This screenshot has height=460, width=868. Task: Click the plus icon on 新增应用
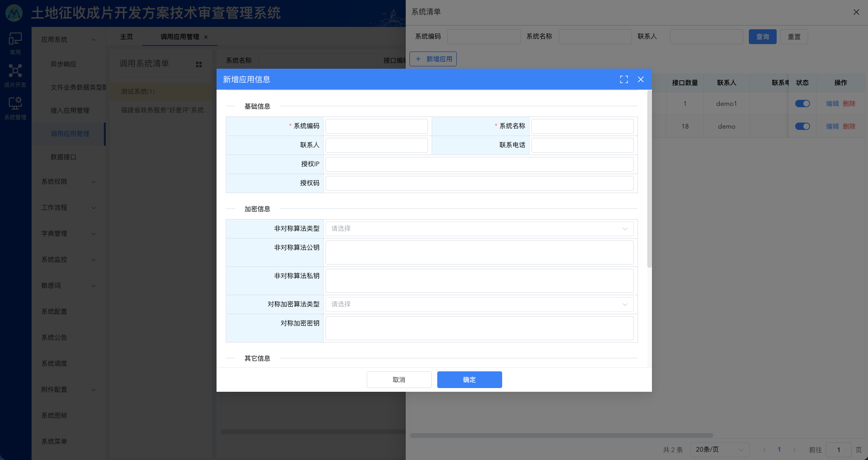(x=418, y=59)
